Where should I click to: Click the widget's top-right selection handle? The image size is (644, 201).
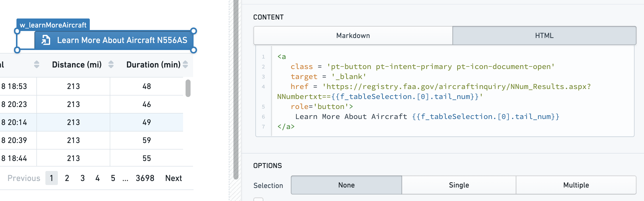pos(194,31)
